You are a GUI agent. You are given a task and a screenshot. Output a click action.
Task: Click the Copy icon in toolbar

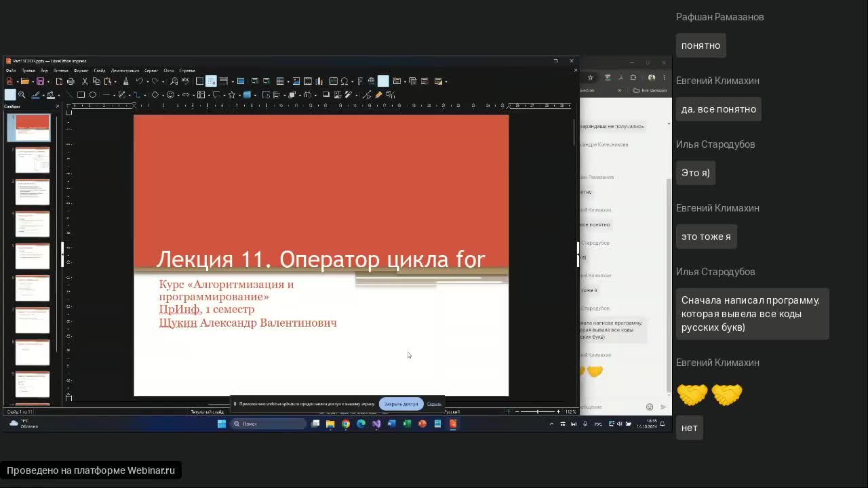[96, 81]
